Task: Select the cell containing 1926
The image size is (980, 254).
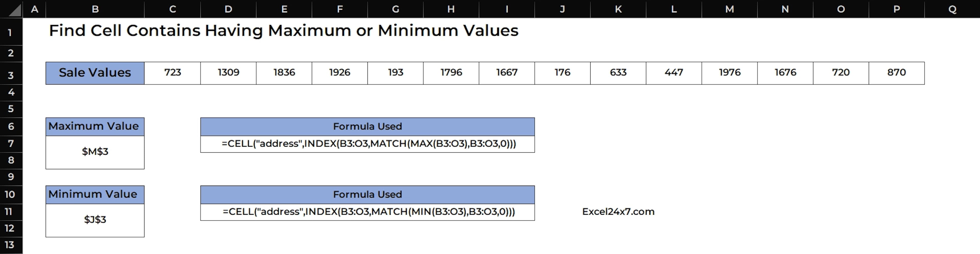Action: tap(340, 73)
